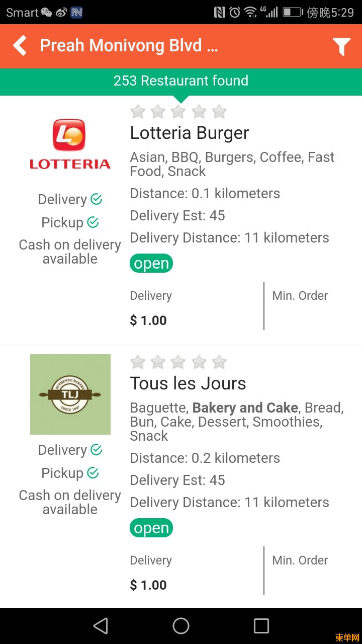Tap Lotteria Delivery checkmark icon
362x644 pixels.
[x=97, y=199]
